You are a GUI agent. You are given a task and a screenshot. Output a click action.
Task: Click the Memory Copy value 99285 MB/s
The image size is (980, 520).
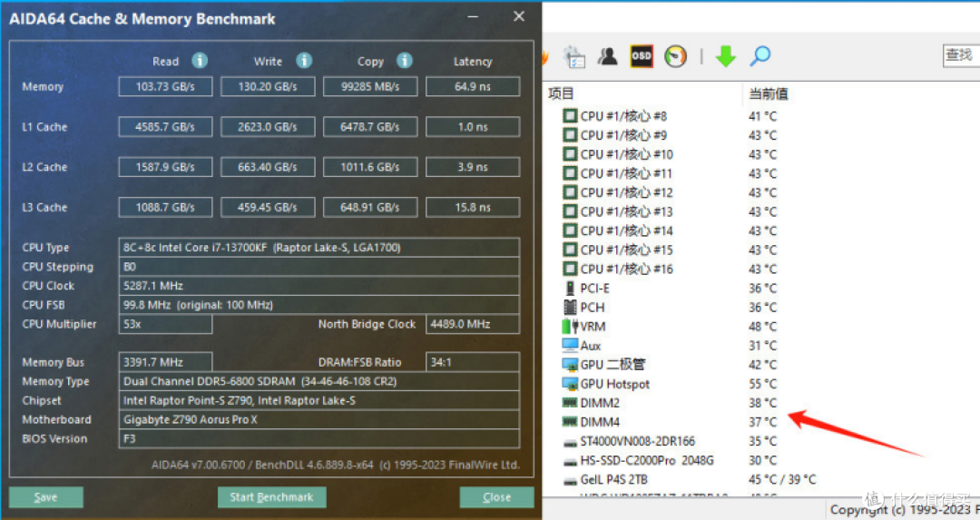coord(370,86)
